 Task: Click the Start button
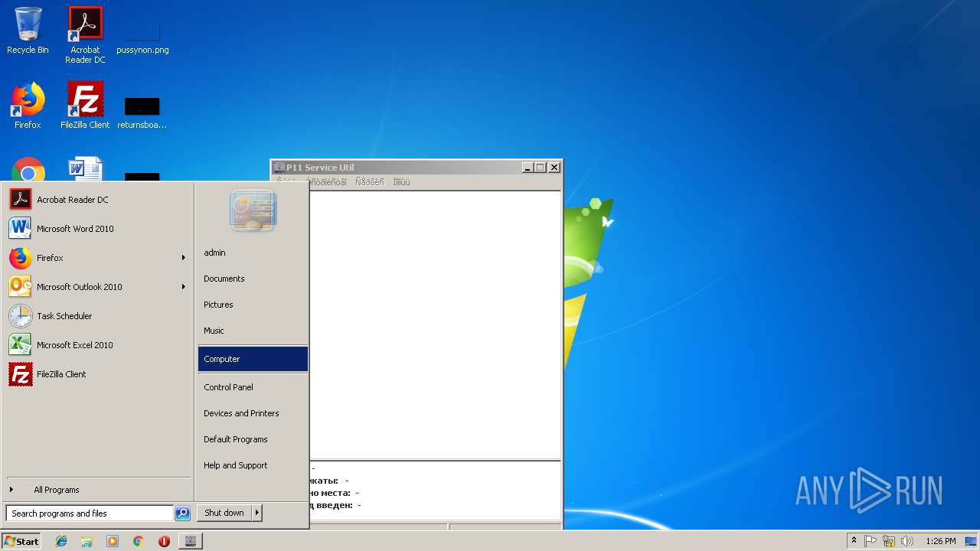[21, 541]
